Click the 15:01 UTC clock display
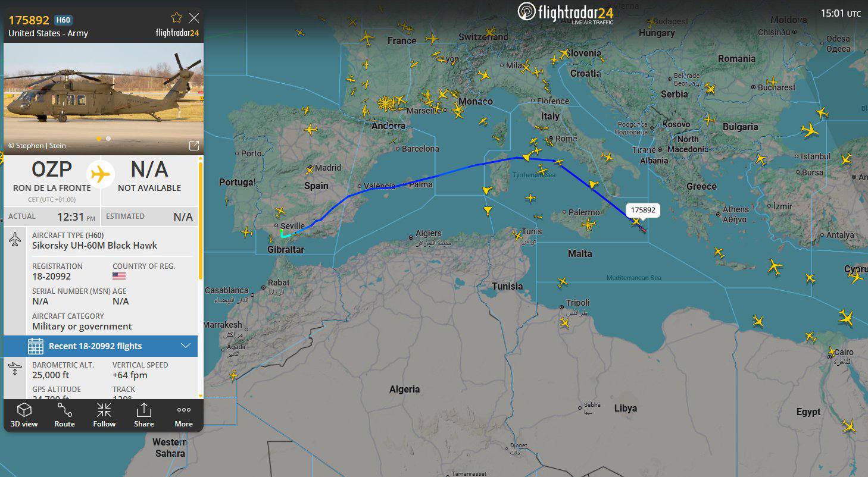Image resolution: width=868 pixels, height=477 pixels. (841, 13)
